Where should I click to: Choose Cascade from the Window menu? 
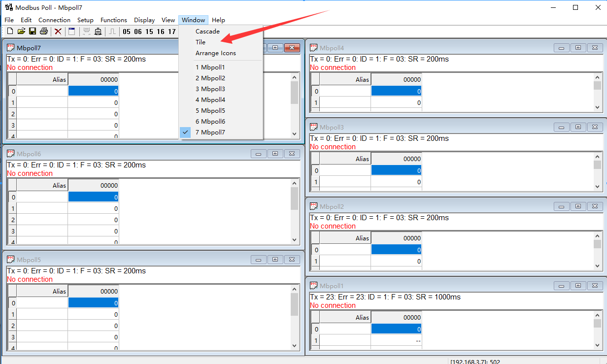pyautogui.click(x=207, y=32)
